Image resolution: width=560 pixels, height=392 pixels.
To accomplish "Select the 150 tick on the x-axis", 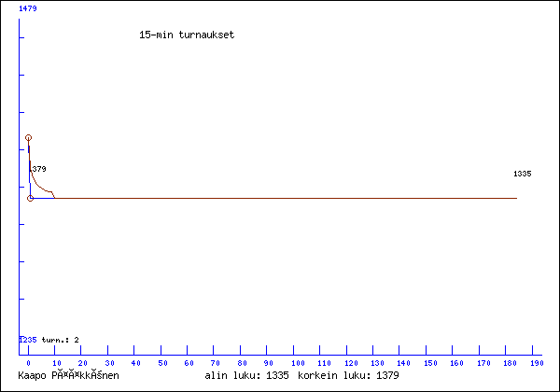I will [x=429, y=362].
